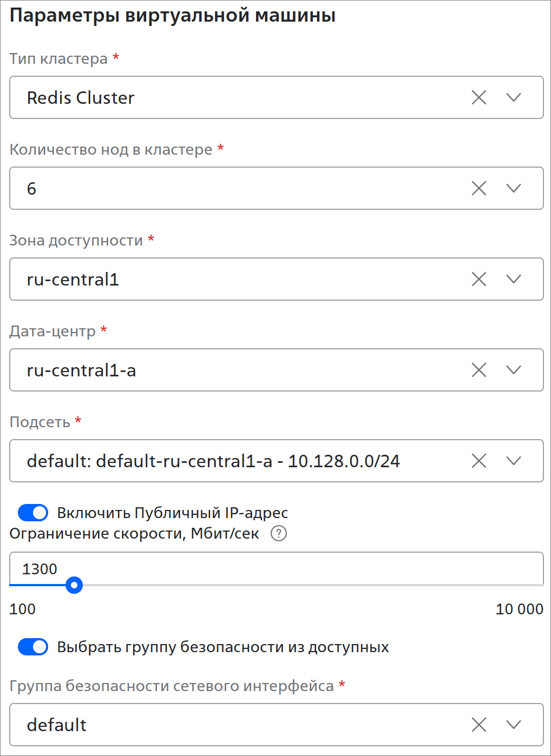Open the node count dropdown

pos(514,189)
